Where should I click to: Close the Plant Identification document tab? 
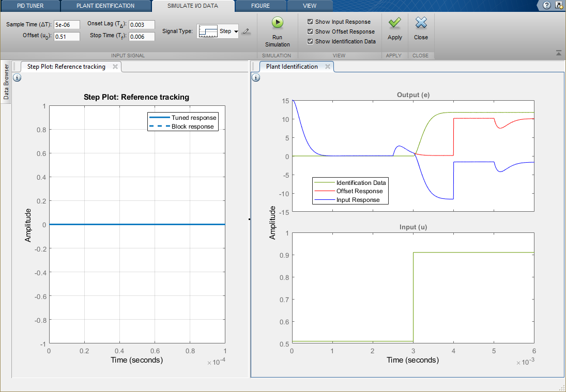(327, 67)
